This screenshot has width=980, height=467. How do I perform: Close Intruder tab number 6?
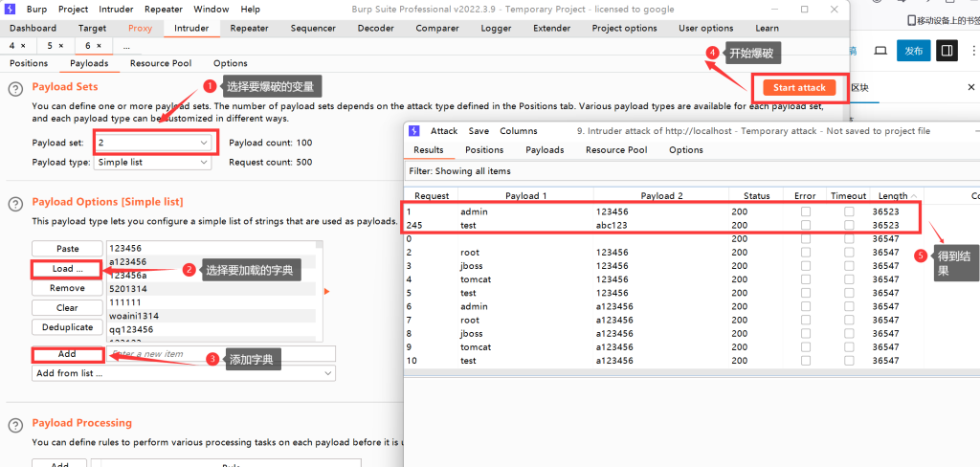[99, 46]
